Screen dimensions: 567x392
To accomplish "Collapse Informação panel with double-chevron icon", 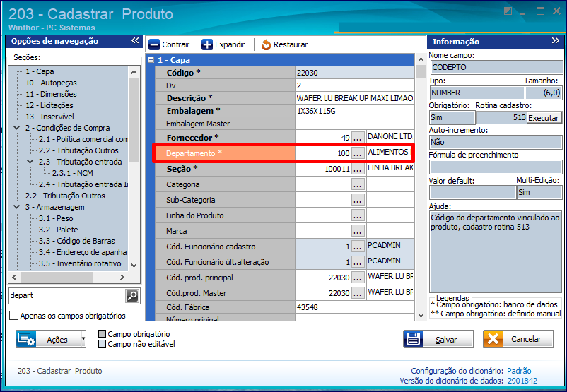I will coord(556,40).
